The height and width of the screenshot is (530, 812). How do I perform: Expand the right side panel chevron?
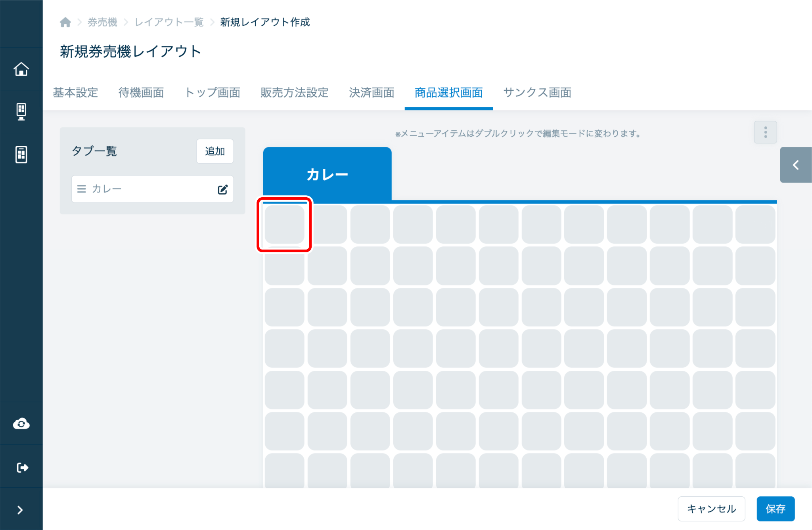pyautogui.click(x=795, y=165)
